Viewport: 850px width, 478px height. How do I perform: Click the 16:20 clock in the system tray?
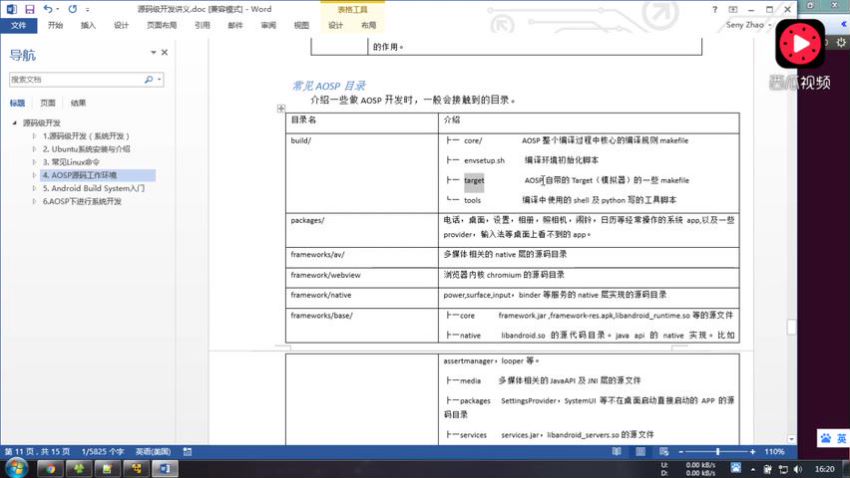click(825, 469)
